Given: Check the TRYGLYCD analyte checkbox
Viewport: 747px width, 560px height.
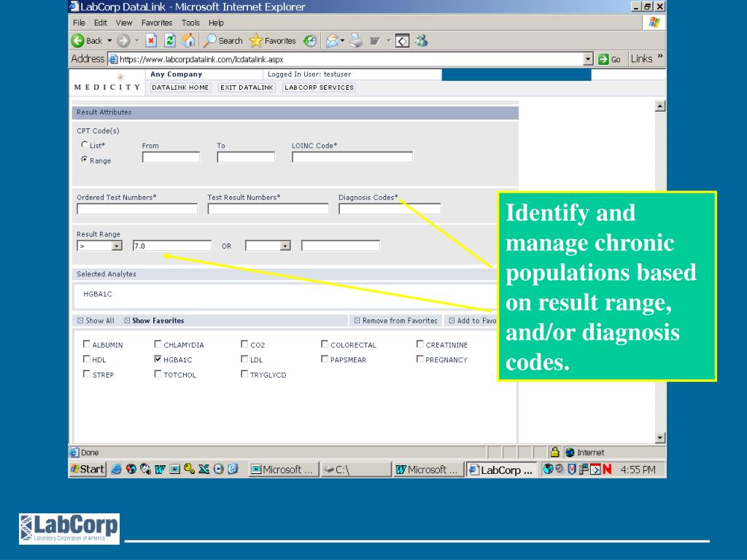Looking at the screenshot, I should [244, 374].
